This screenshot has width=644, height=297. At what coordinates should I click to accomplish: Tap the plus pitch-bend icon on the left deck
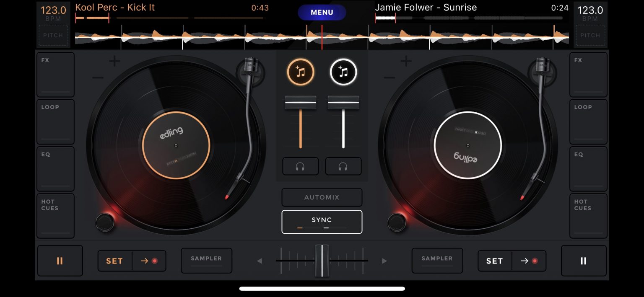click(114, 61)
